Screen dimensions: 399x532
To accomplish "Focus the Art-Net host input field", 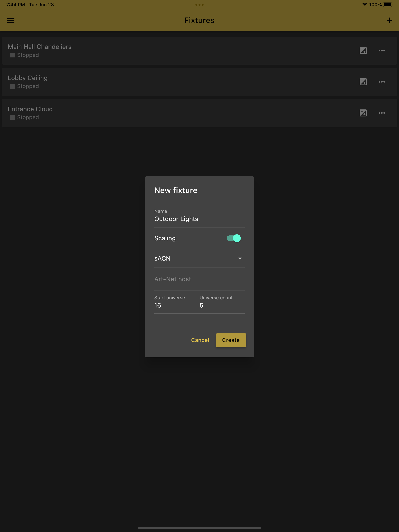I will click(199, 279).
